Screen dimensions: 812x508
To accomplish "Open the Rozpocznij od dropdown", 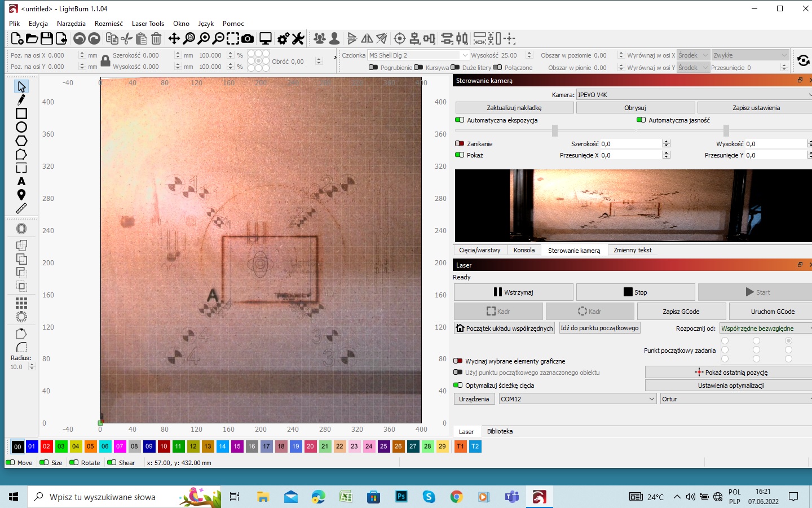I will click(766, 329).
